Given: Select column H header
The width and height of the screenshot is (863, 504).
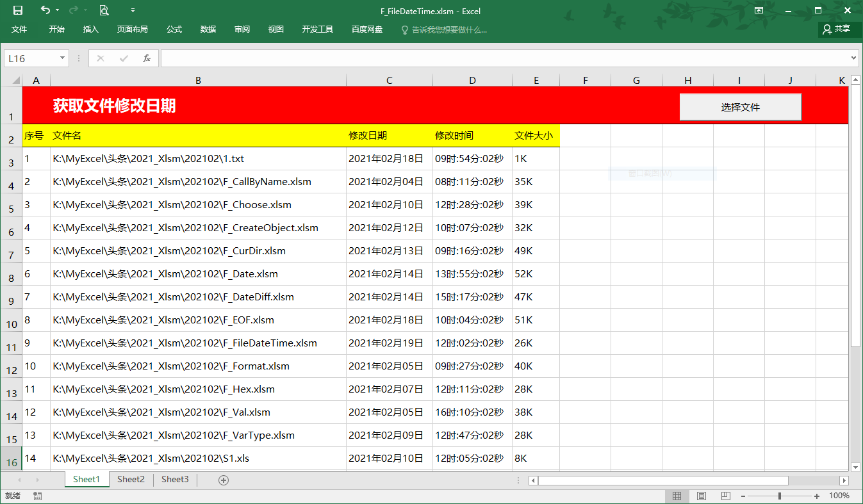Looking at the screenshot, I should tap(687, 80).
